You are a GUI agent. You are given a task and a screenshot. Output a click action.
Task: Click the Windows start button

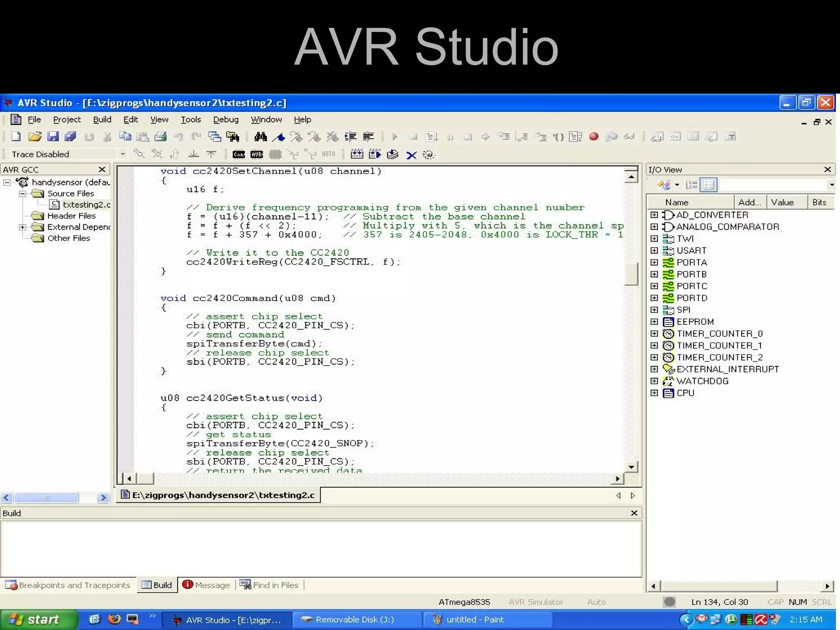click(x=39, y=619)
